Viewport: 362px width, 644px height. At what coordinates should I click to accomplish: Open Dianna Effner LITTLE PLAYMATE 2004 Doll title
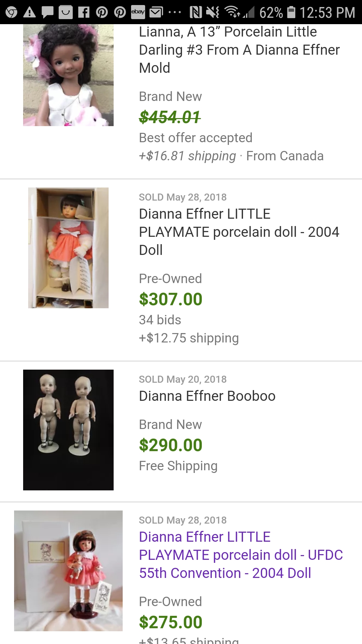(239, 232)
